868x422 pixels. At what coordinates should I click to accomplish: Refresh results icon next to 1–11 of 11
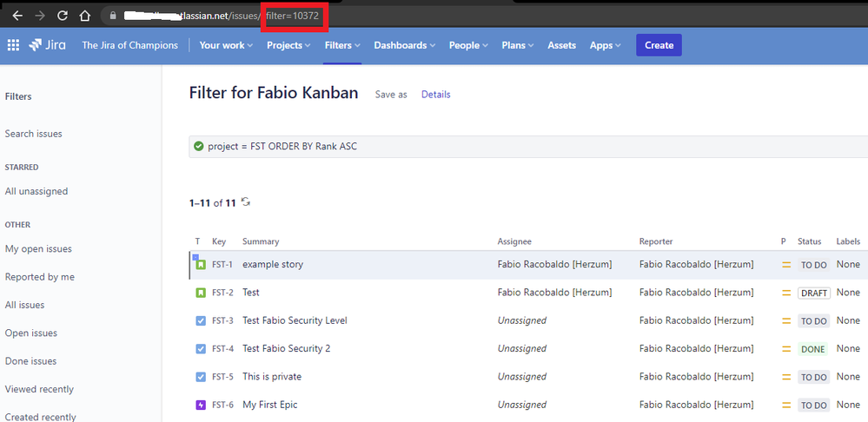click(x=246, y=202)
